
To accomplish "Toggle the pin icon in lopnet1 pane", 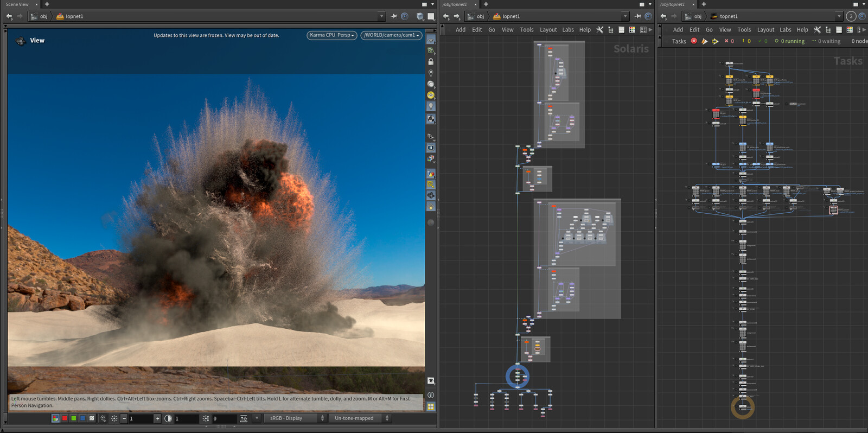I will [x=637, y=16].
